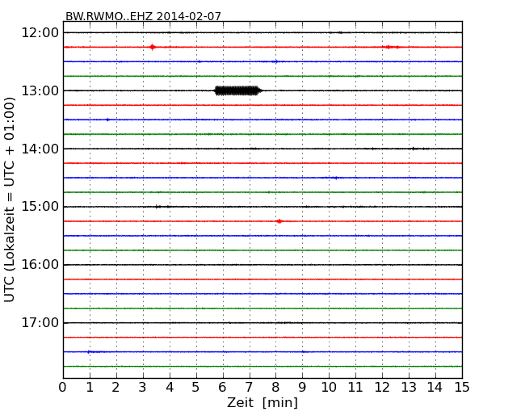The image size is (525, 420).
Task: Click the black blip near minute 3.5 at 15:00
Action: [158, 207]
